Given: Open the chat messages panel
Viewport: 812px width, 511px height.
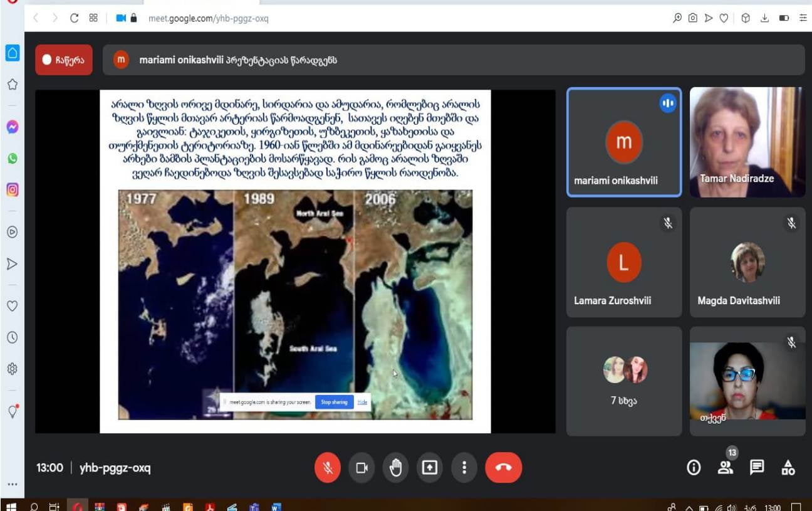Looking at the screenshot, I should [757, 468].
